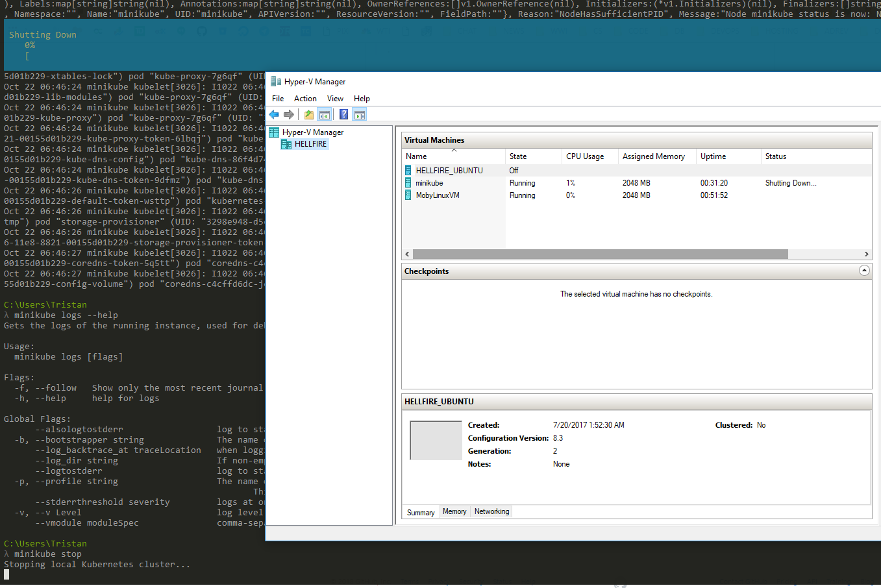Click 'Stopping local Kubernetes cluster...' in terminal

(97, 565)
